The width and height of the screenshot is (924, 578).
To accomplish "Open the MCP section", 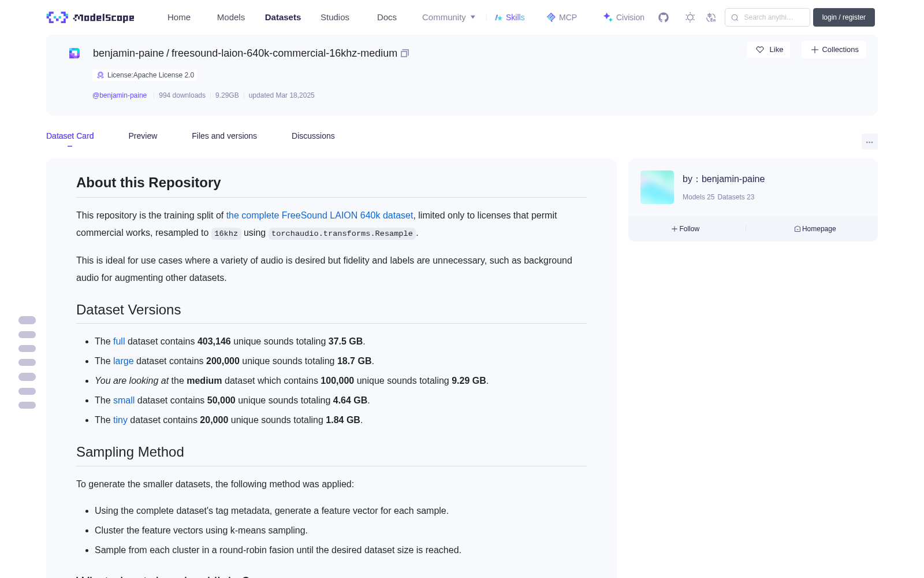I will (x=562, y=17).
